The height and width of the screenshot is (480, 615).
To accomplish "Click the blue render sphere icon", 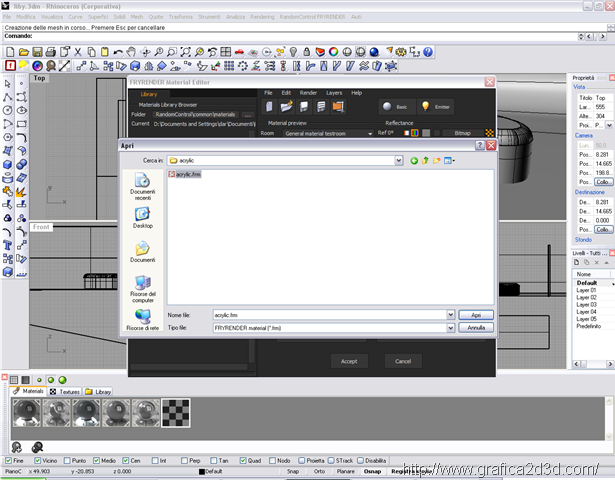I will (374, 52).
